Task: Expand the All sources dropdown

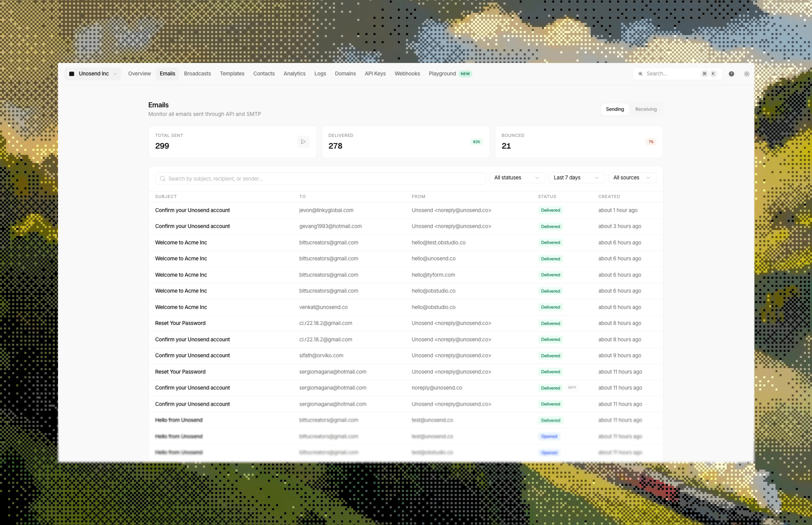Action: point(632,178)
